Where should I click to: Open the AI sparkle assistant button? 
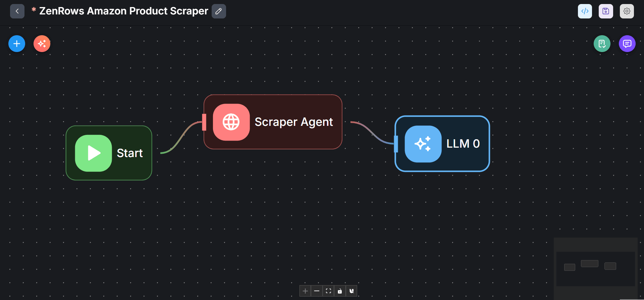(42, 44)
